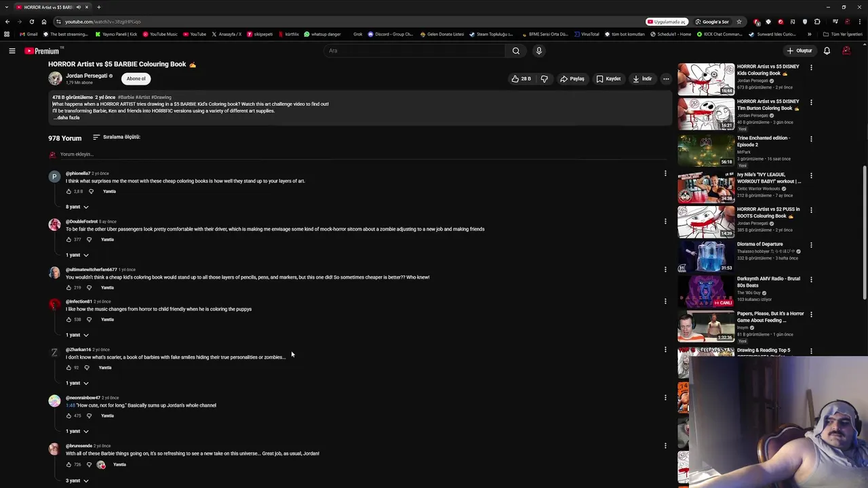Jump to the 1:48 timestamp link

(71, 405)
